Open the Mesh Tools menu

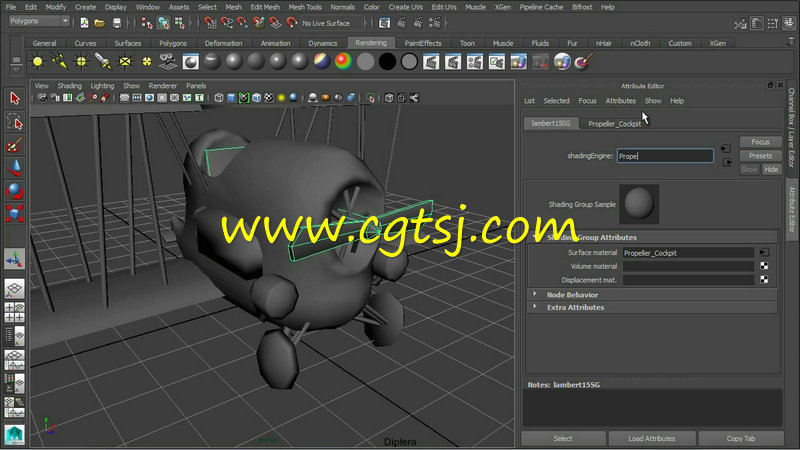(x=305, y=7)
